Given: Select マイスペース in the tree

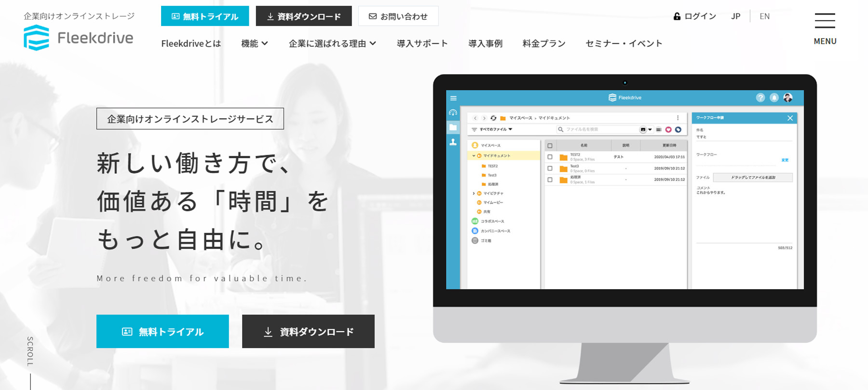Looking at the screenshot, I should point(490,145).
